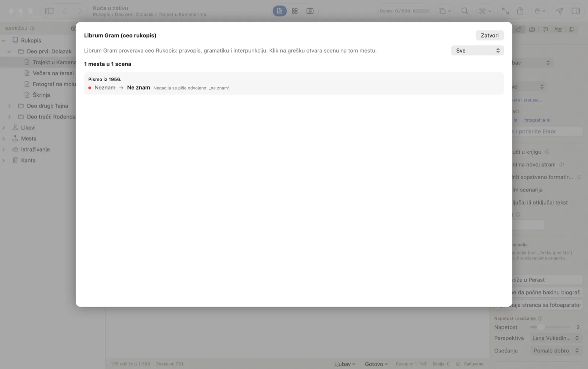Open the Sve filter dropdown
588x369 pixels.
click(x=477, y=51)
